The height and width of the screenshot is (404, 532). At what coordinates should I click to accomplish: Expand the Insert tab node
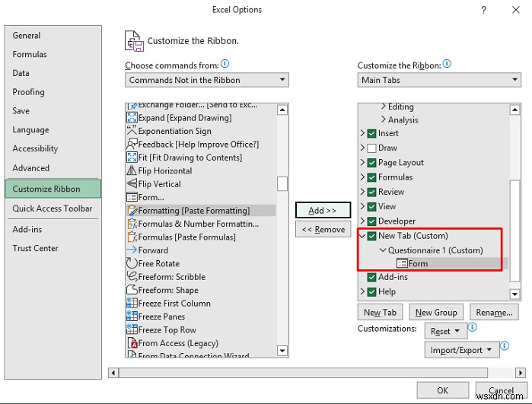362,133
